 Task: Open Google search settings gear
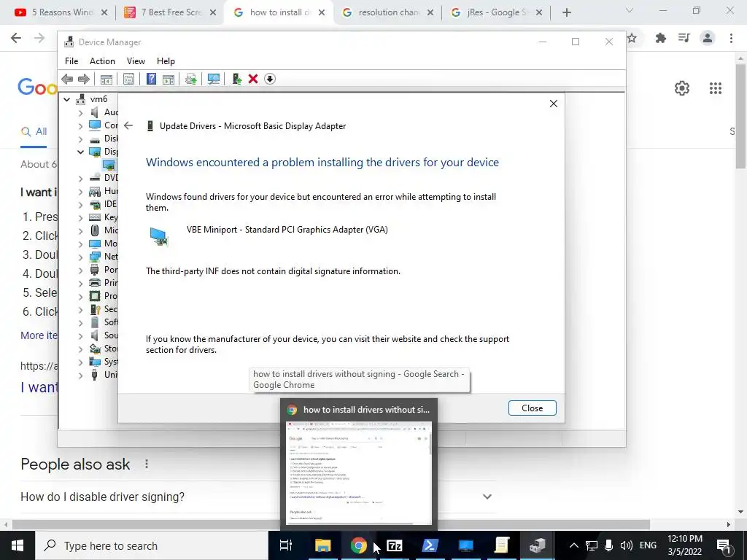pyautogui.click(x=682, y=88)
